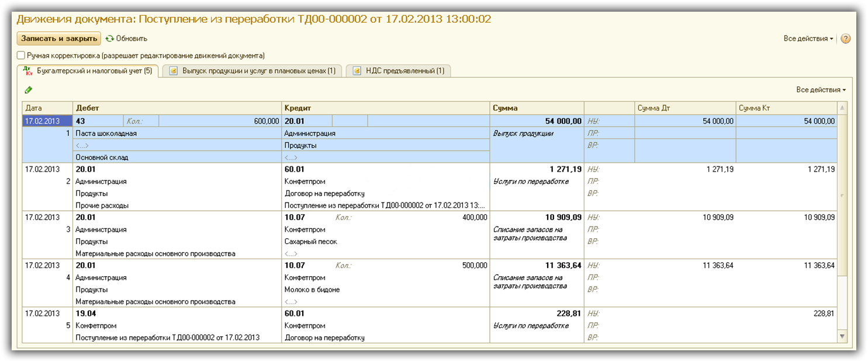Viewport: 868px width, 362px height.
Task: Click the scrollbar up arrow in table
Action: coord(842,109)
